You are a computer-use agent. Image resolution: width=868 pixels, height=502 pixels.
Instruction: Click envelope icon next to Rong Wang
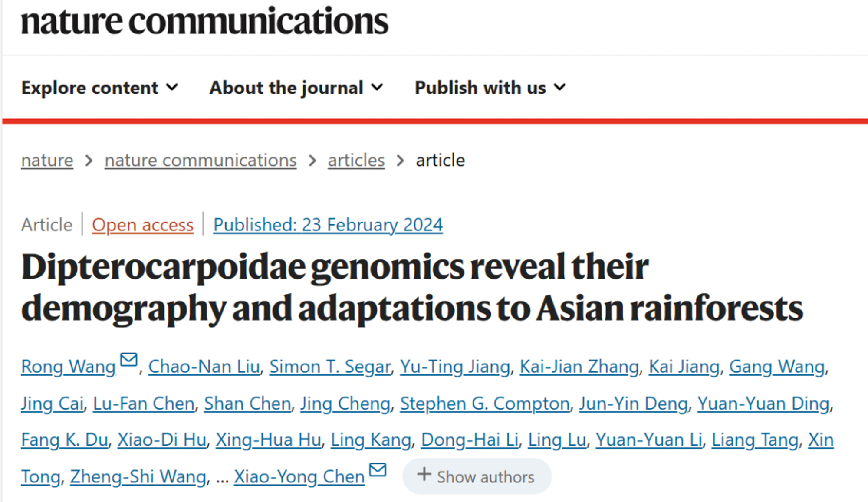128,360
